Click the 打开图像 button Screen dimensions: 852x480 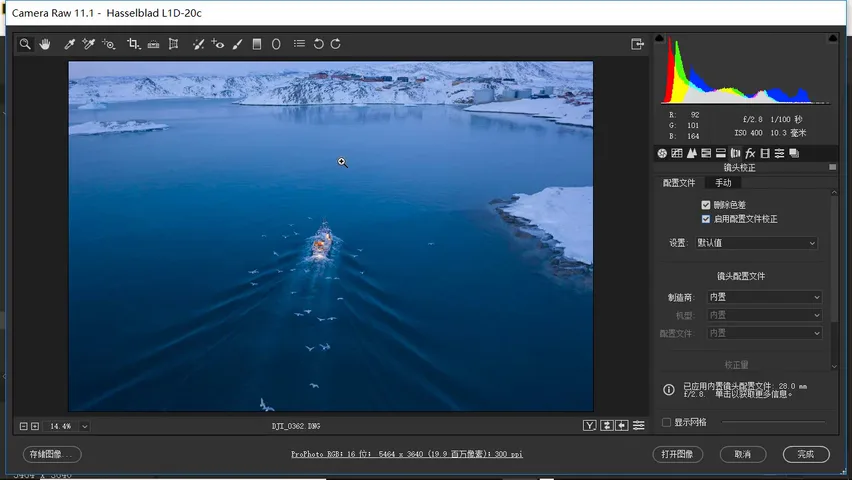coord(677,454)
